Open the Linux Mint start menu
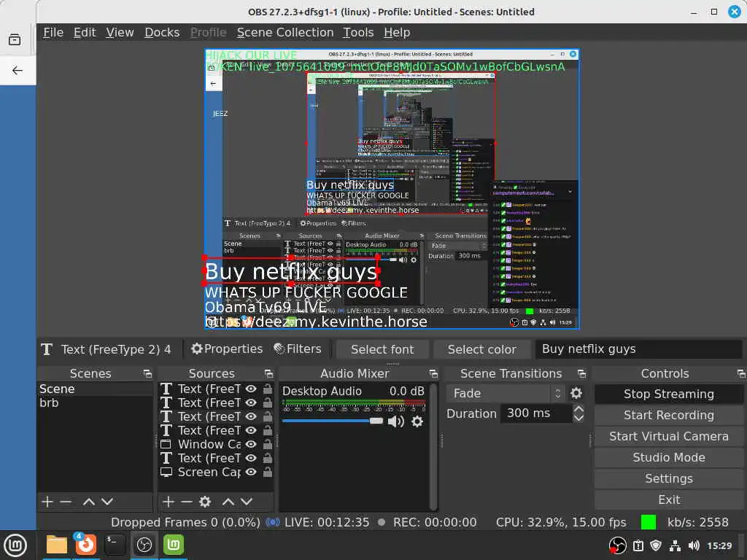The height and width of the screenshot is (560, 747). pos(15,545)
